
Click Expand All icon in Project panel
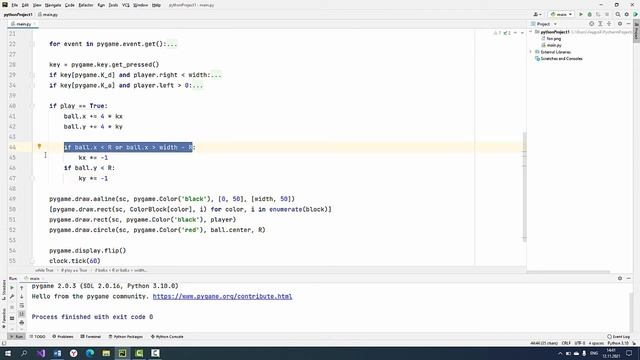[x=600, y=24]
